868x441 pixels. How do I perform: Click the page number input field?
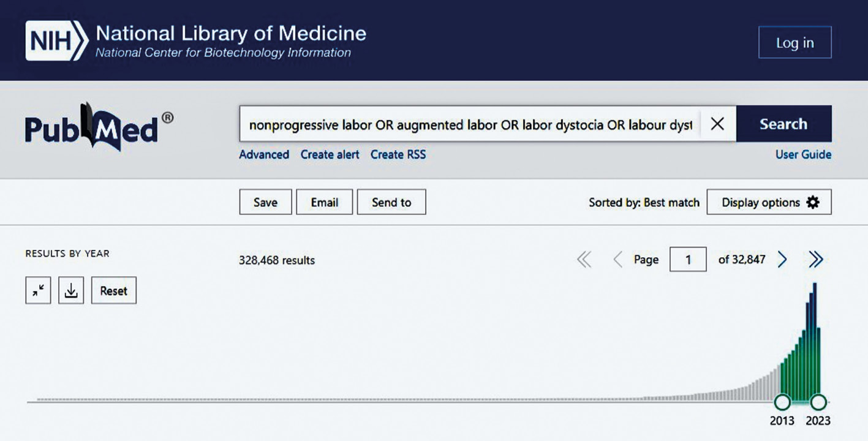pyautogui.click(x=688, y=260)
